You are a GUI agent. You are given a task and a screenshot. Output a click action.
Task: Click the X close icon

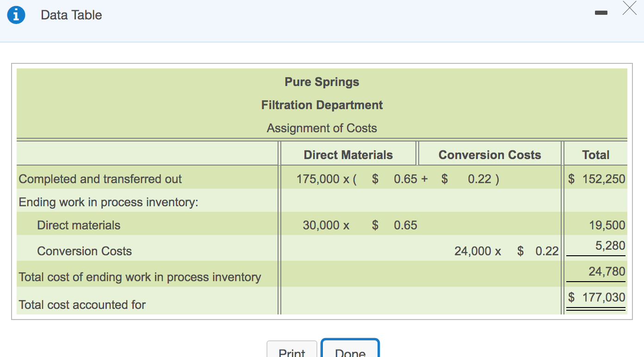629,8
